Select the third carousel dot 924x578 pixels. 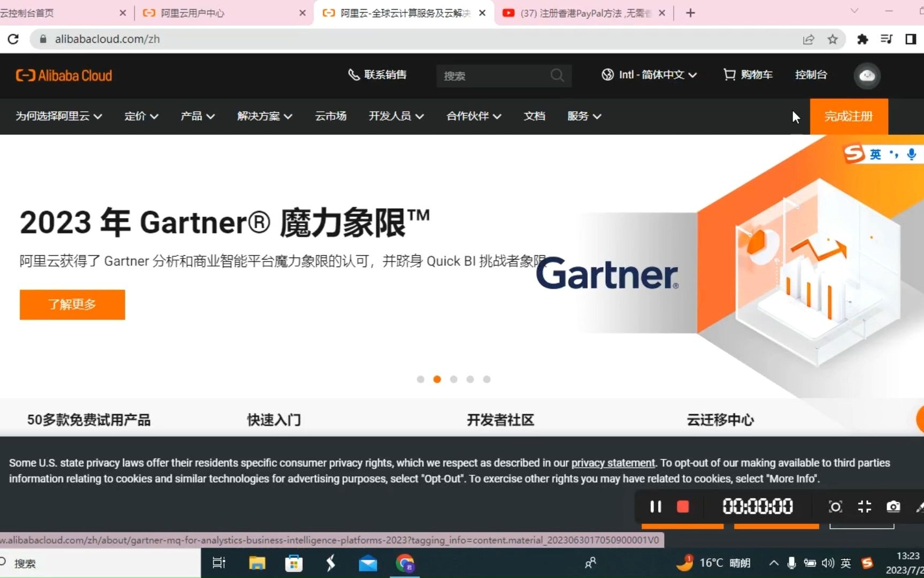453,379
